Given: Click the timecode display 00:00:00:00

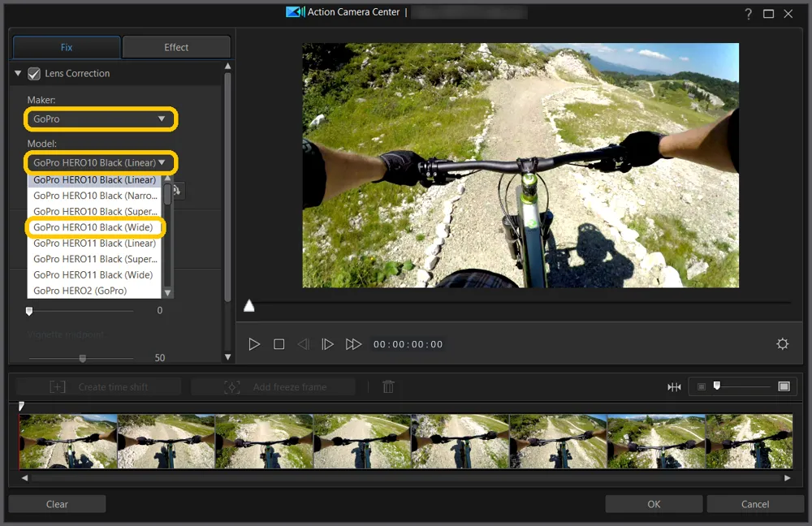Looking at the screenshot, I should (x=408, y=344).
